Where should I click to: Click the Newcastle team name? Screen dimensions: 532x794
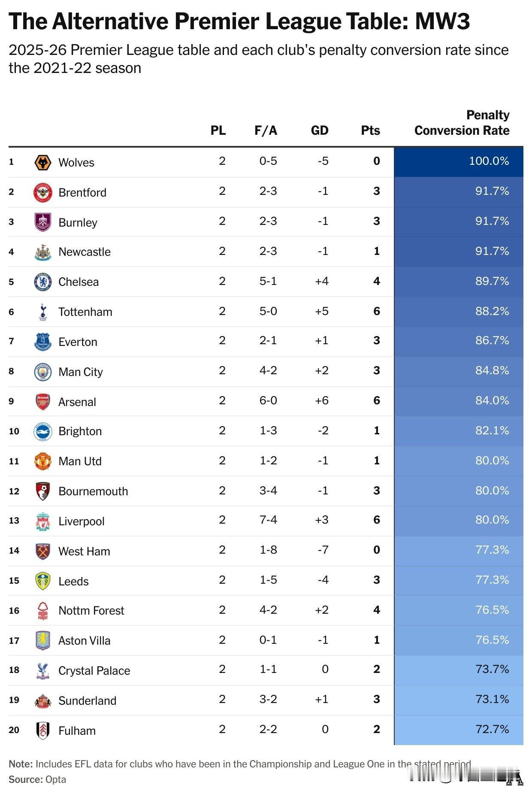click(x=85, y=252)
